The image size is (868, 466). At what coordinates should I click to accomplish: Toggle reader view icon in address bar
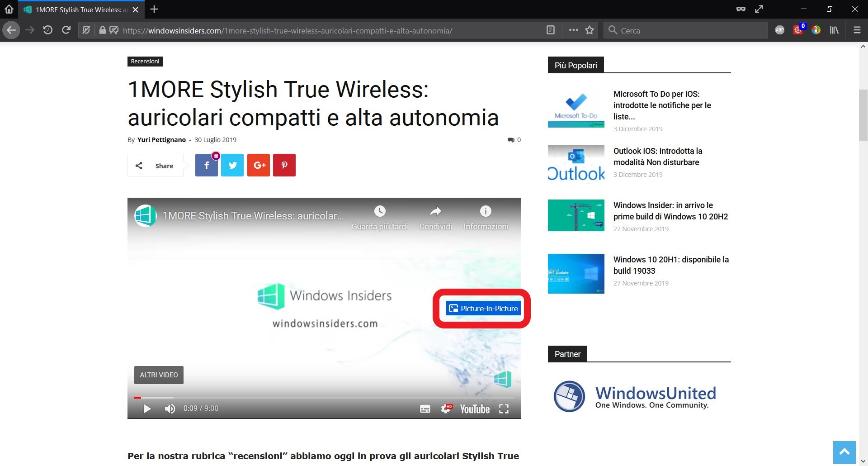coord(551,30)
